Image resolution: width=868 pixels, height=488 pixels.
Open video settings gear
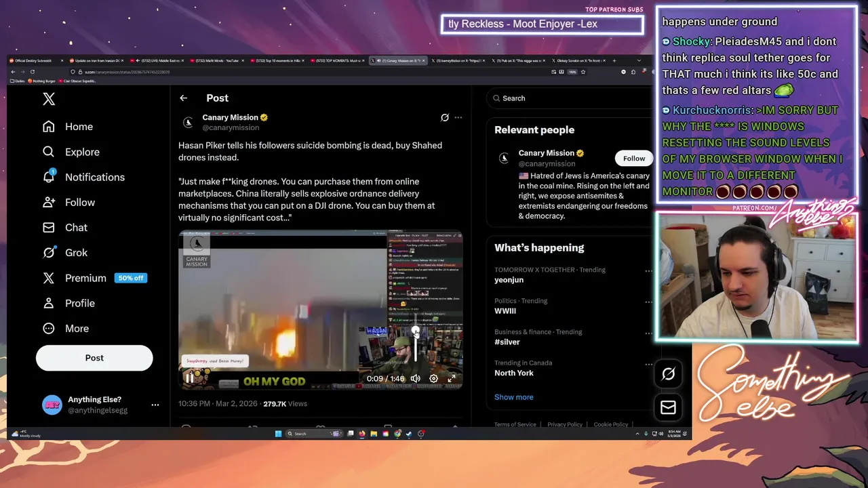(433, 379)
